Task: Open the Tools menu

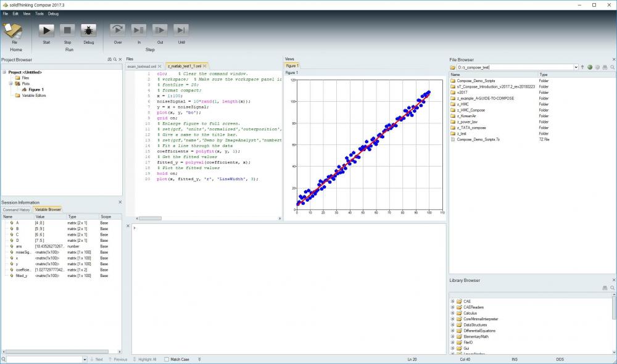Action: tap(39, 14)
